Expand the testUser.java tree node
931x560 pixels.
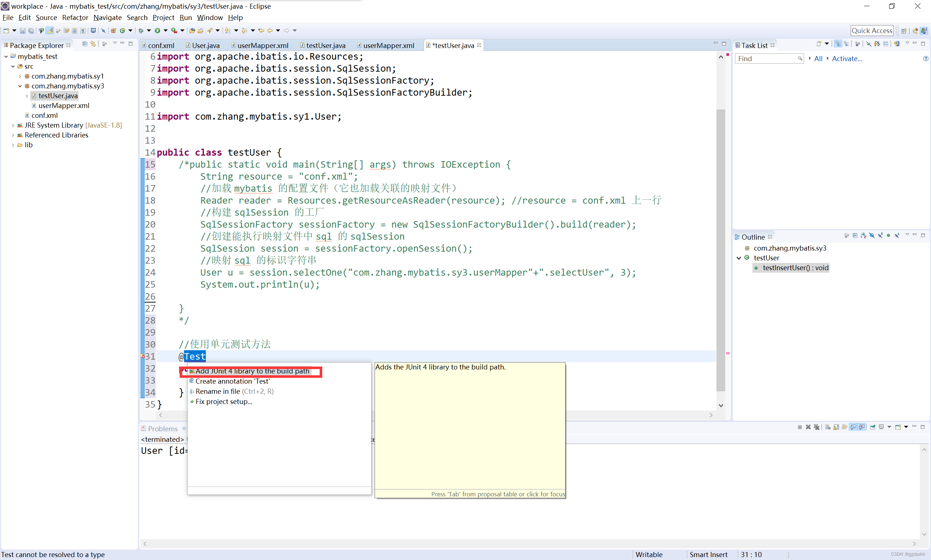click(x=27, y=96)
